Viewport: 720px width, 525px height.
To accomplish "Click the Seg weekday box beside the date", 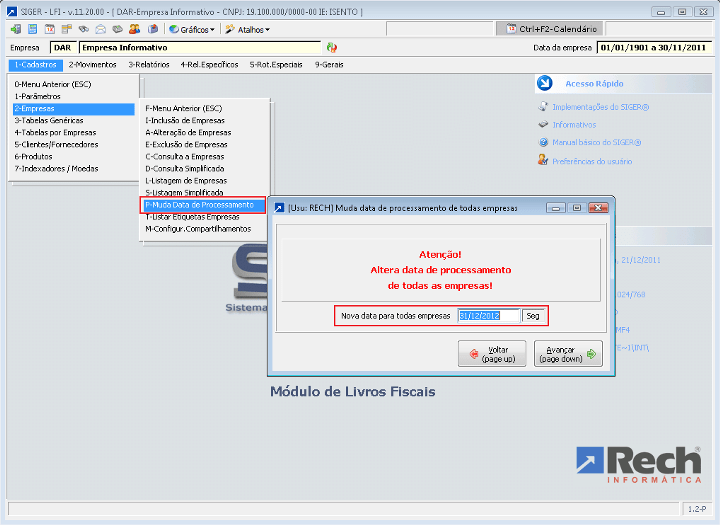I will pos(533,316).
